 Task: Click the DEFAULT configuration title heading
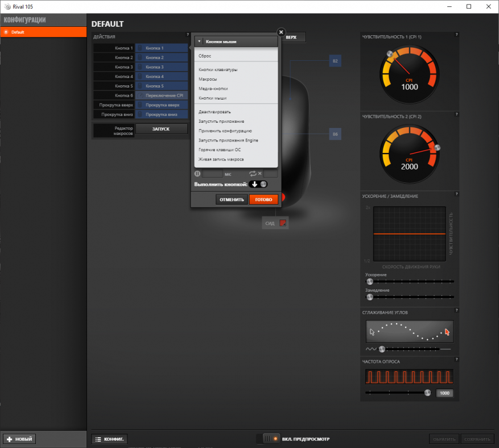tap(108, 24)
